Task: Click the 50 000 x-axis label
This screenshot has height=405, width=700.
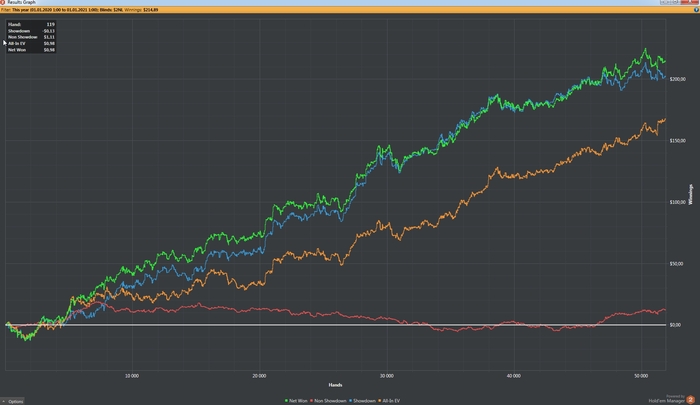Action: 641,376
